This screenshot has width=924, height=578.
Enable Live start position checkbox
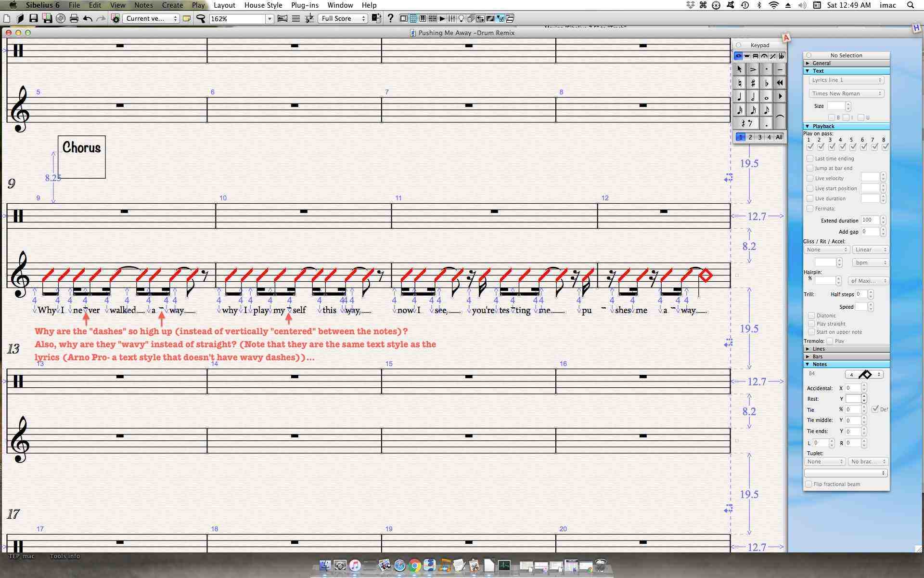coord(810,188)
